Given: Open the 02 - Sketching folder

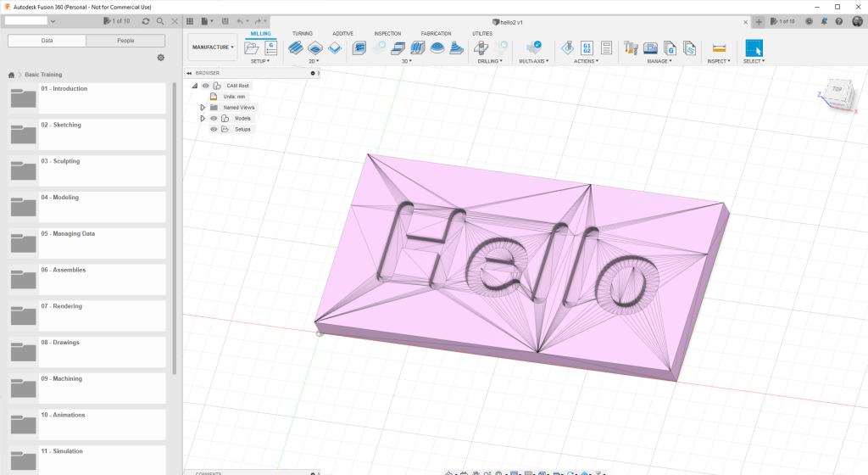Looking at the screenshot, I should click(x=87, y=134).
